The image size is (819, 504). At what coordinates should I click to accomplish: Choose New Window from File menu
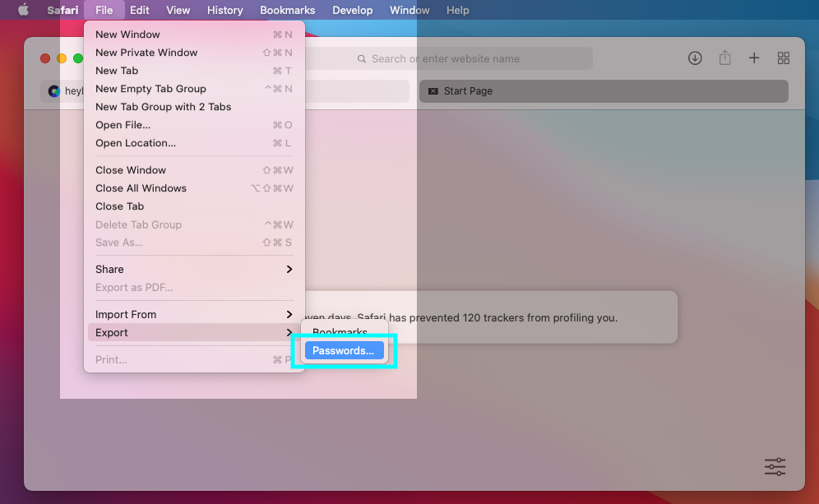[x=194, y=35]
